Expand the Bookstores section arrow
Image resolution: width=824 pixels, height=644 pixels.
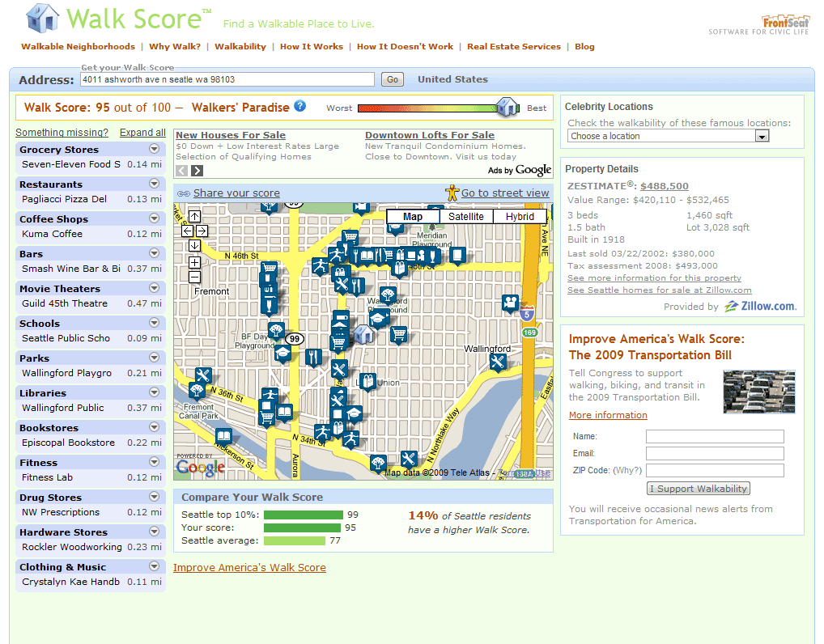[x=154, y=427]
